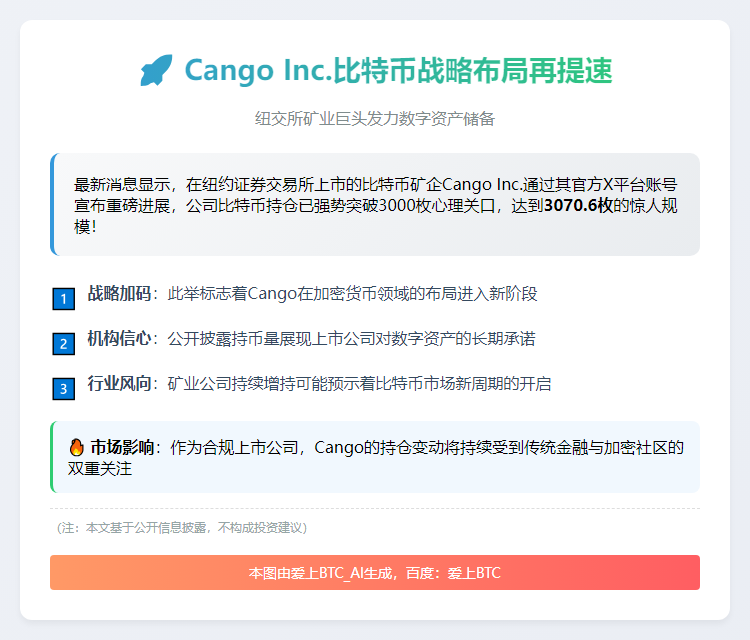Select the subtitle 纽交所矿业巨头发力数字资产储备
Screen dimensions: 750x640
click(x=375, y=119)
